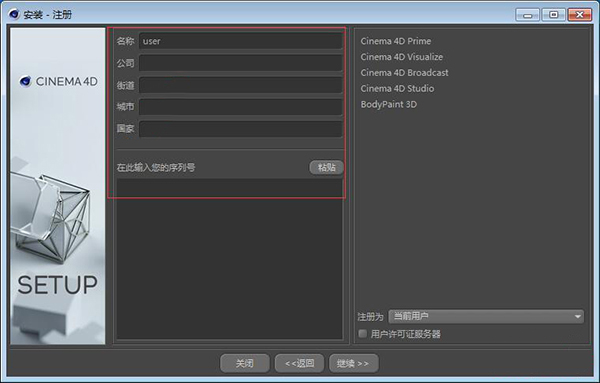Viewport: 600px width, 383px height.
Task: Focus the 国家 input field
Action: (x=241, y=129)
